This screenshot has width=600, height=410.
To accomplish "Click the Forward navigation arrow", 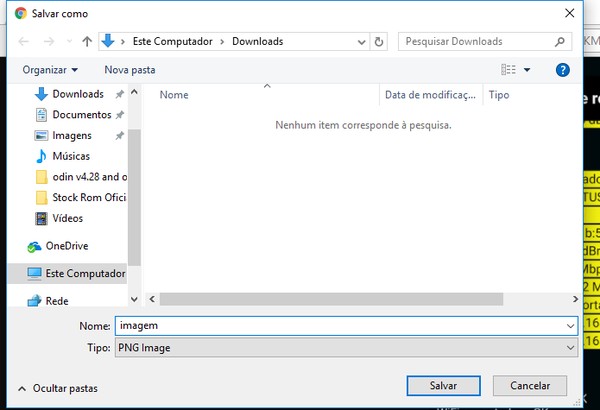I will [x=49, y=41].
